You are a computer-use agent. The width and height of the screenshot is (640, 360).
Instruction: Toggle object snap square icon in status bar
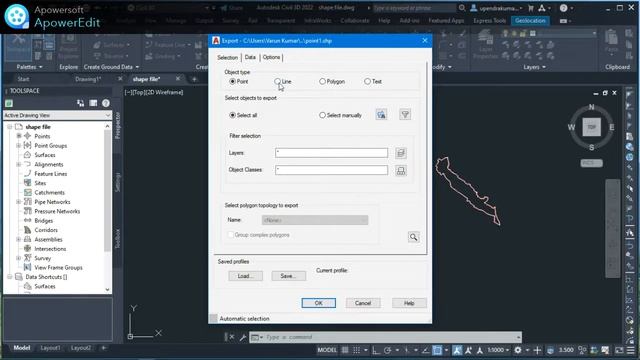pos(437,350)
